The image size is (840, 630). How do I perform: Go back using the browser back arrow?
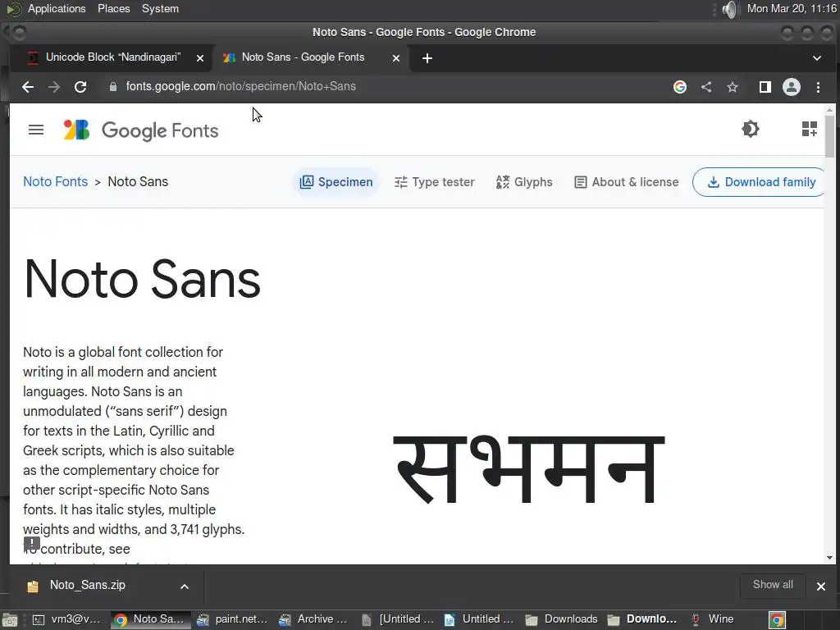click(x=28, y=87)
